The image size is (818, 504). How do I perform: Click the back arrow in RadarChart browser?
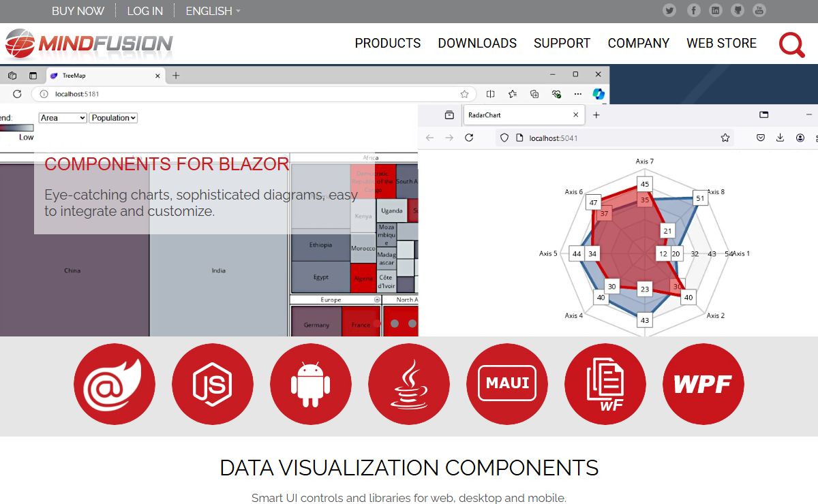(x=429, y=138)
